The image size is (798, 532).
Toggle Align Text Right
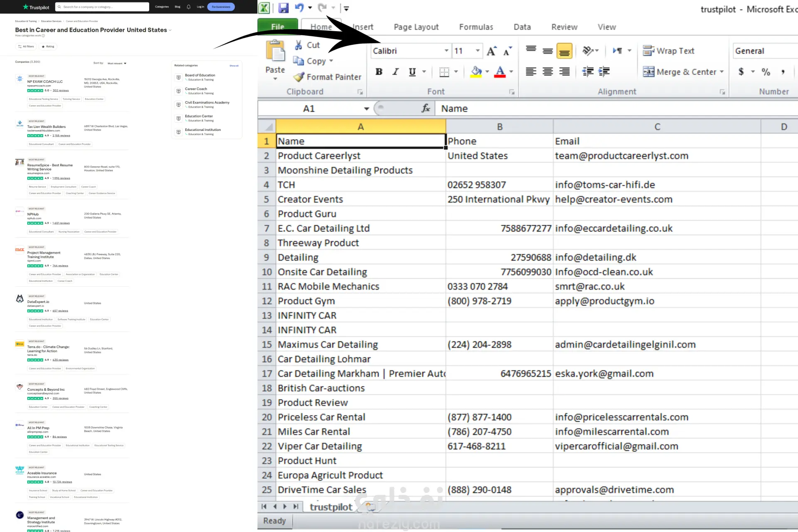click(x=564, y=71)
